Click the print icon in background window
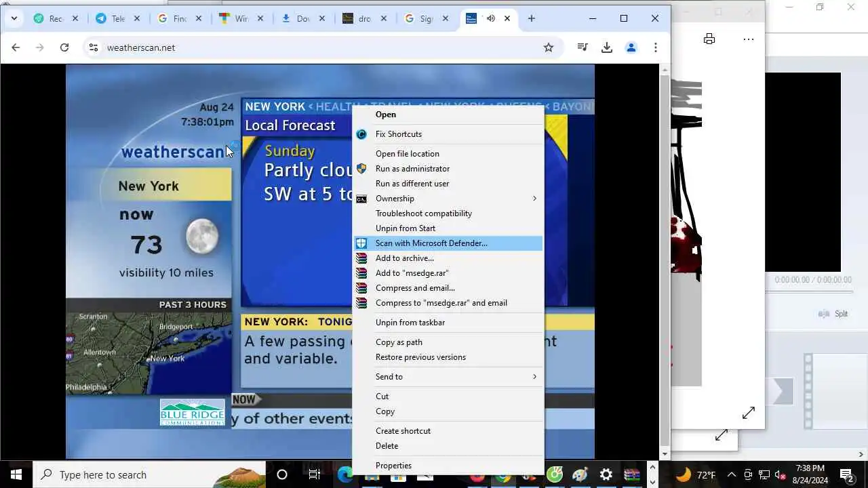Viewport: 868px width, 488px height. 709,39
